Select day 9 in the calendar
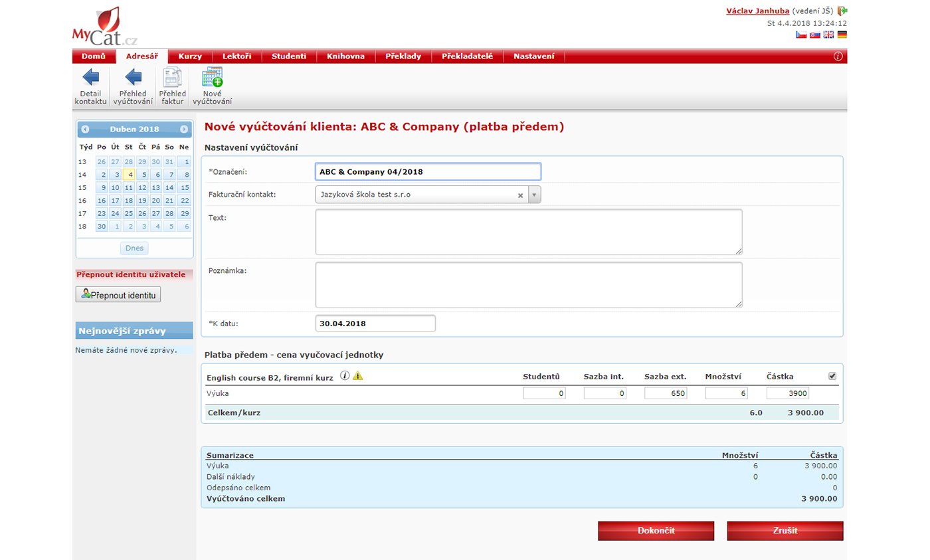The height and width of the screenshot is (560, 930). pyautogui.click(x=102, y=187)
